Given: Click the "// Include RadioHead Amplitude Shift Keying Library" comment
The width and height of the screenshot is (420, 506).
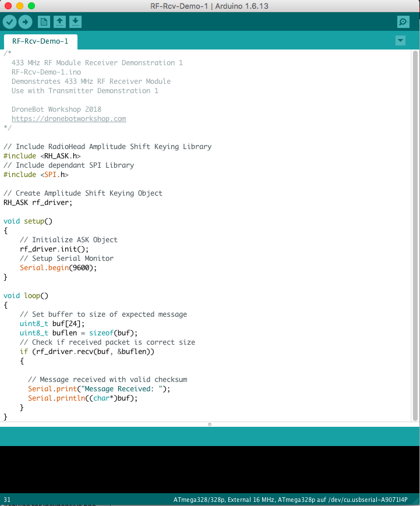Looking at the screenshot, I should tap(108, 147).
